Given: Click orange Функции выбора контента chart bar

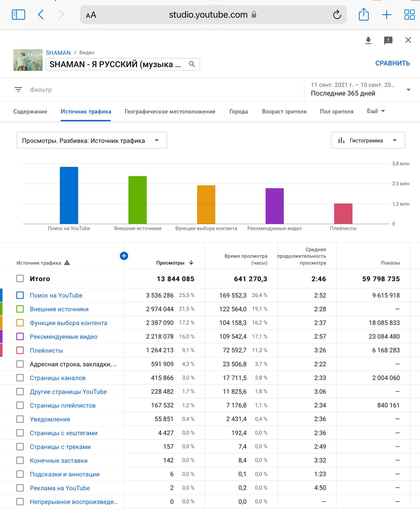Looking at the screenshot, I should click(x=206, y=205).
